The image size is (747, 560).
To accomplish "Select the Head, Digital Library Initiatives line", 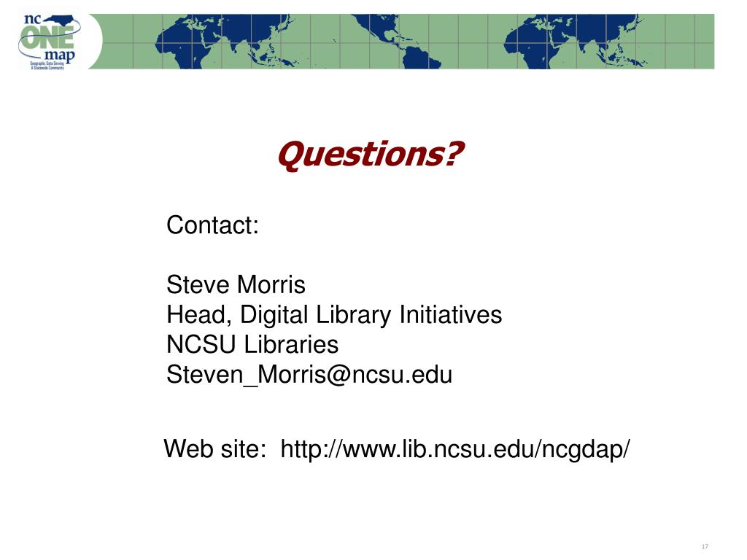I will click(x=334, y=315).
